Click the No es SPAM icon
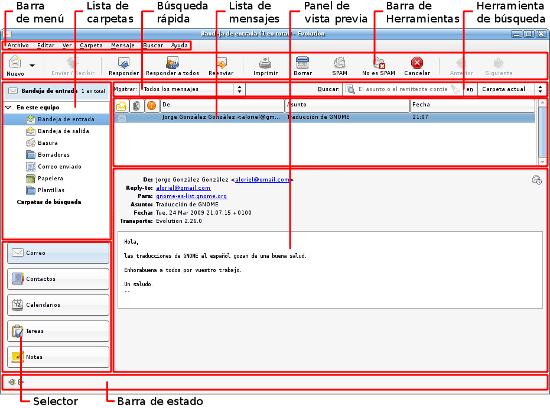Image resolution: width=550 pixels, height=408 pixels. point(379,63)
